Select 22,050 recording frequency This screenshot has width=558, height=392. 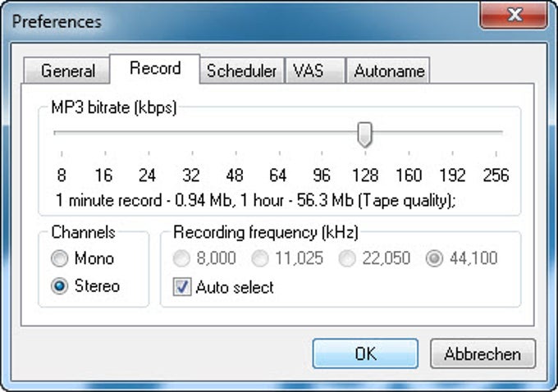point(374,258)
